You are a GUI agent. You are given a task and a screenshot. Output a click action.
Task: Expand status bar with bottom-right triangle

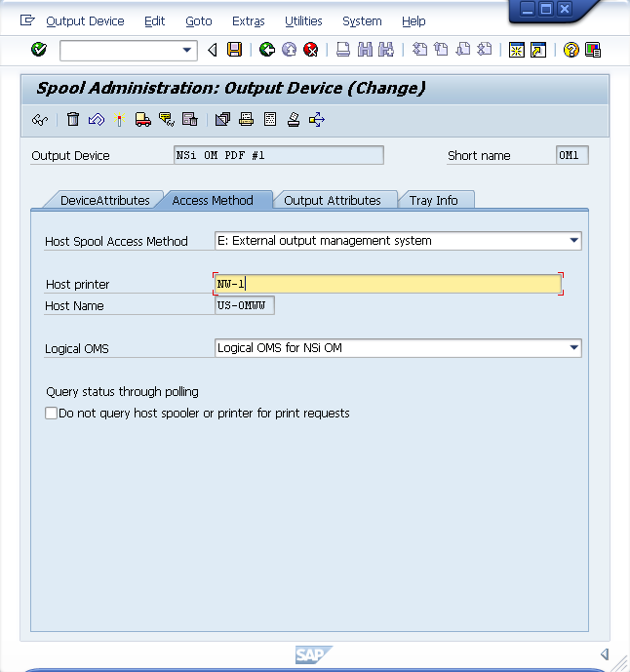605,654
